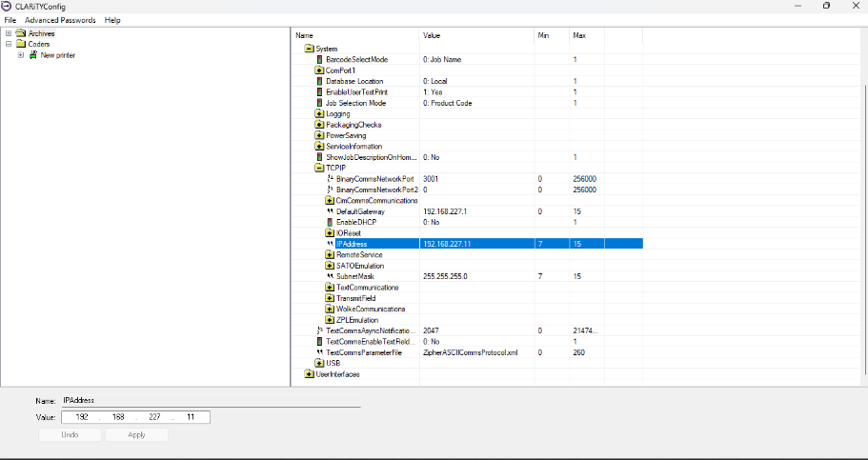Collapse the TCPIP node
Viewport: 868px width, 460px height.
(319, 168)
